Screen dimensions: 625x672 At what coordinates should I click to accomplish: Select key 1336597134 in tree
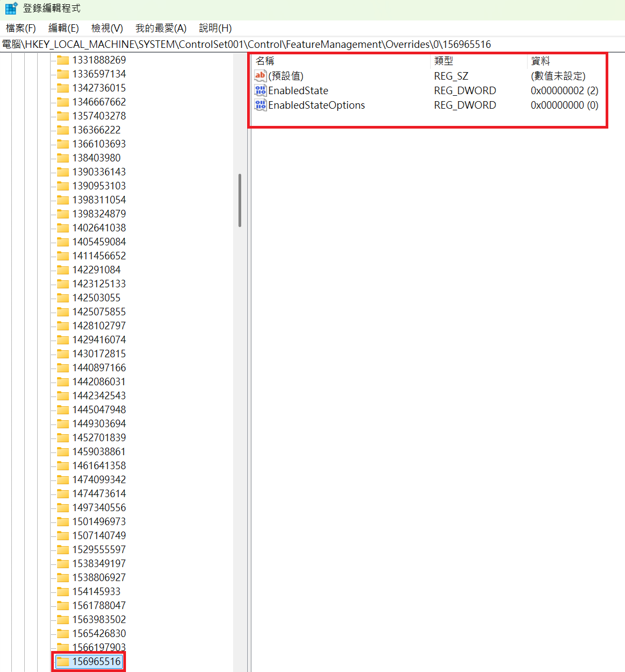99,74
